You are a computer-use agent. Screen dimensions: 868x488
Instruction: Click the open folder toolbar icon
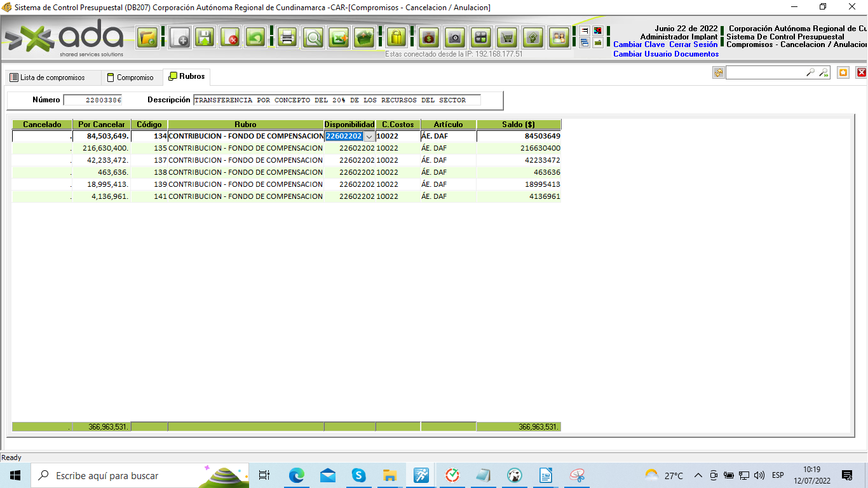coord(148,37)
